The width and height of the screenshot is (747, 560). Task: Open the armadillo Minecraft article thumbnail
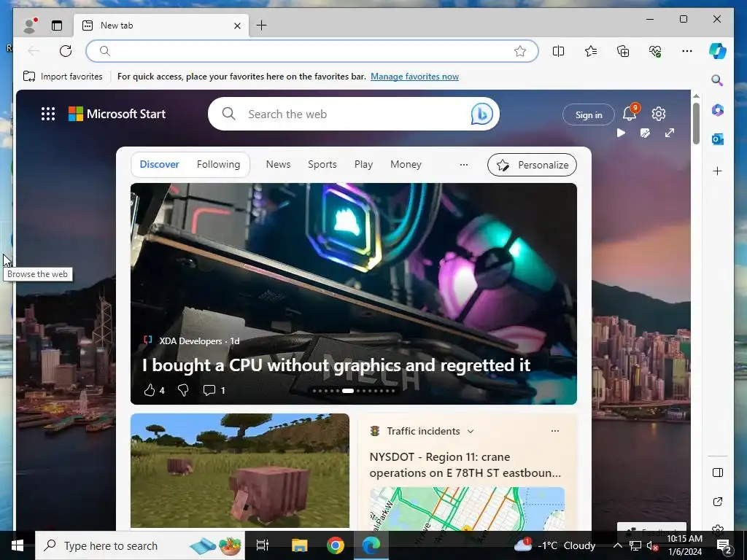239,470
